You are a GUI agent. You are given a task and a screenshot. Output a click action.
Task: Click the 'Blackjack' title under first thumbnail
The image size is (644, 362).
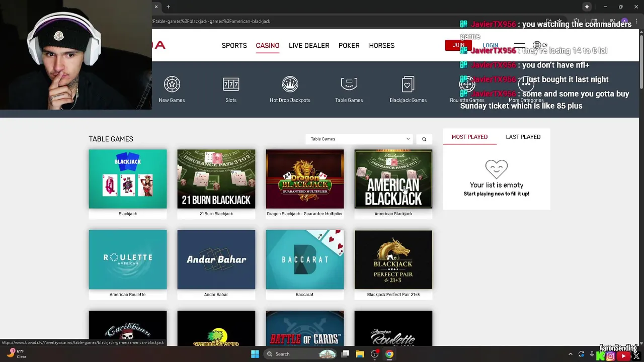[128, 214]
